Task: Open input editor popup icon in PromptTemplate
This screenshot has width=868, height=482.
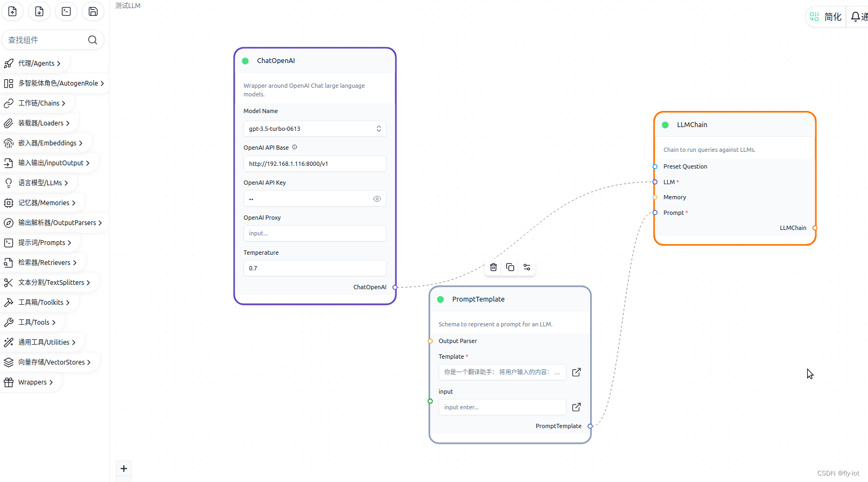Action: (576, 407)
